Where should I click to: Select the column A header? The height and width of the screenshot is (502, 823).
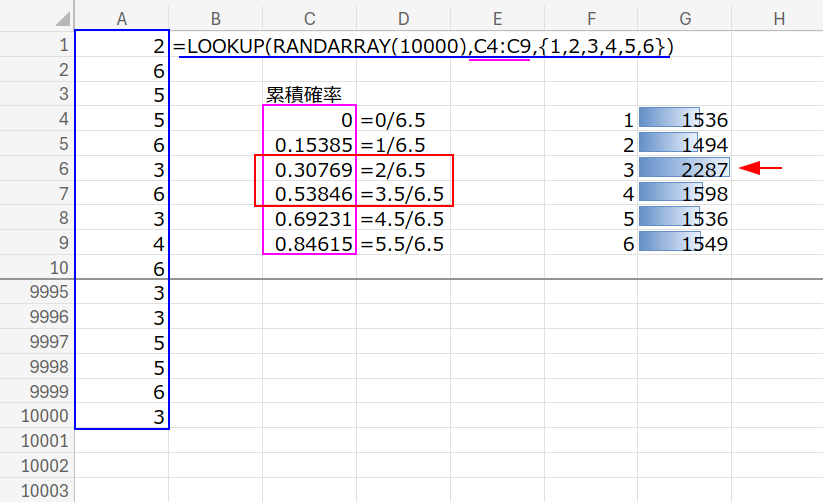click(122, 15)
